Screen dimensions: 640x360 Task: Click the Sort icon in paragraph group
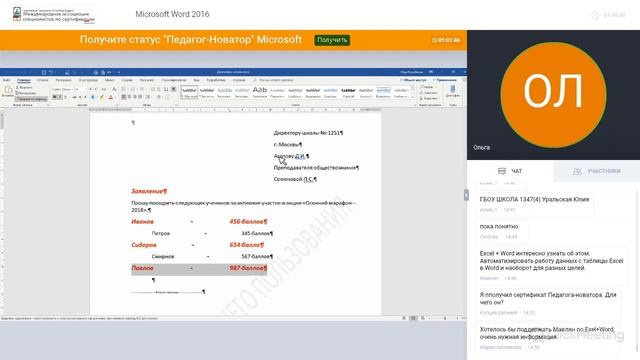[x=166, y=89]
